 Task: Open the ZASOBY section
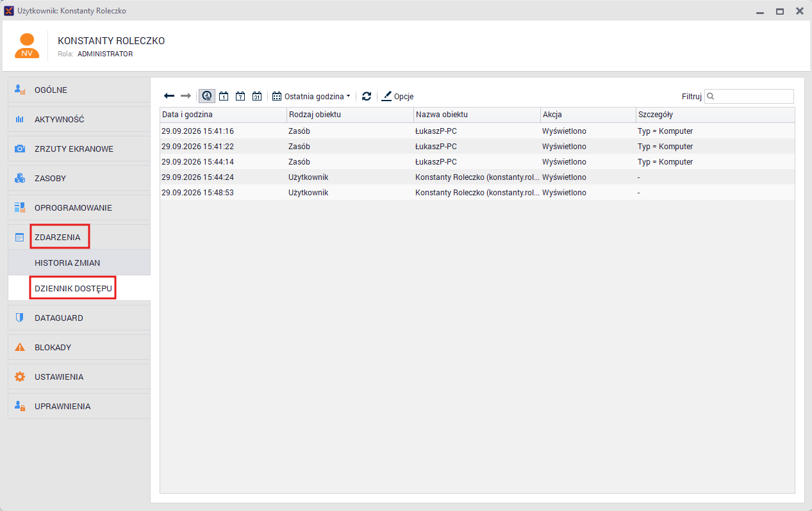[x=79, y=178]
